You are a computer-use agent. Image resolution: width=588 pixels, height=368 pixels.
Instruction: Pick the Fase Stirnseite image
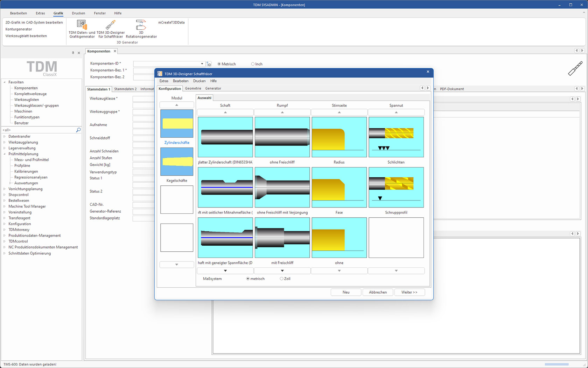(x=339, y=188)
